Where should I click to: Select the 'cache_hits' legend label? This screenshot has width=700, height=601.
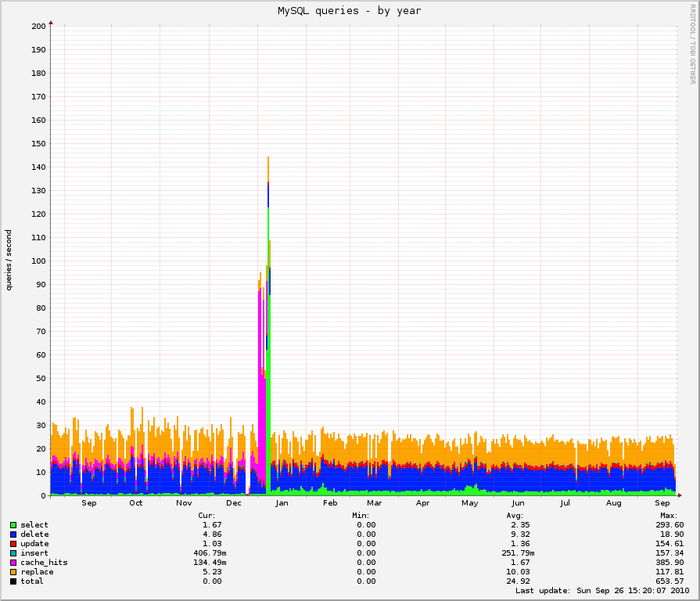pyautogui.click(x=44, y=563)
